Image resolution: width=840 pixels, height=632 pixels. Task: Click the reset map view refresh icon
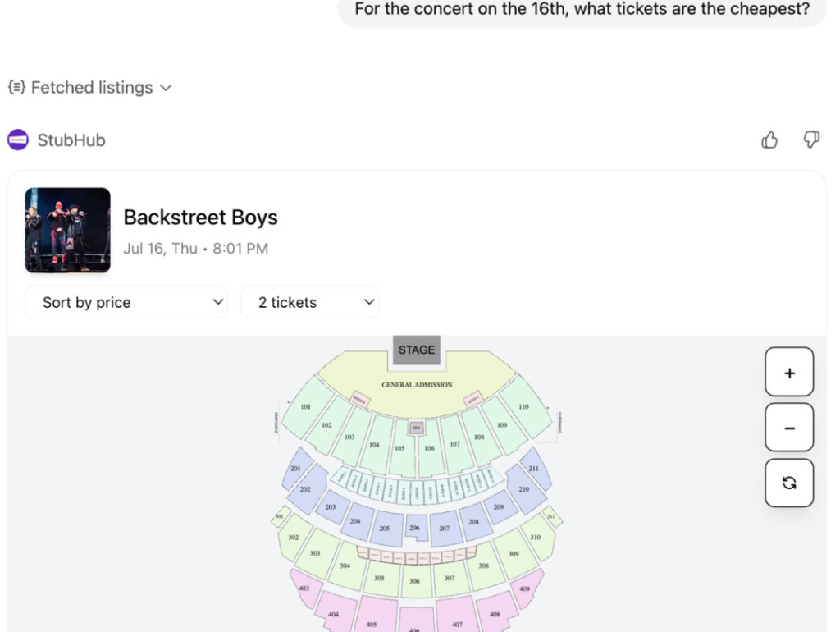pos(788,483)
